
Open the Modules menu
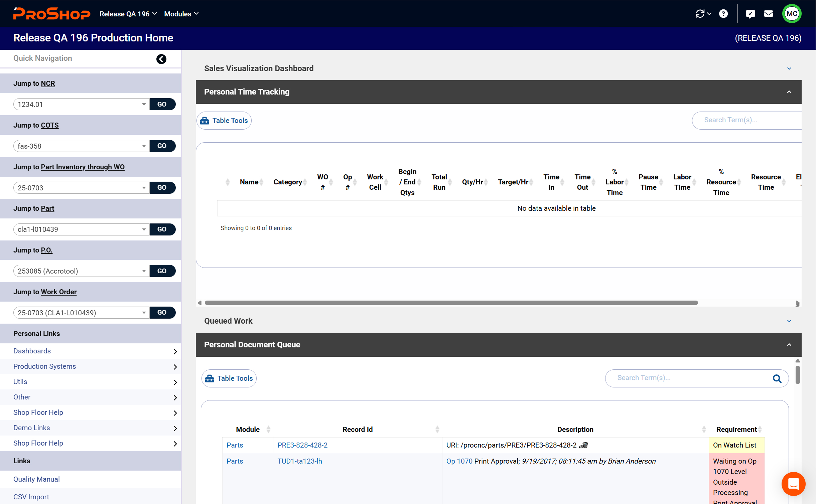(181, 14)
